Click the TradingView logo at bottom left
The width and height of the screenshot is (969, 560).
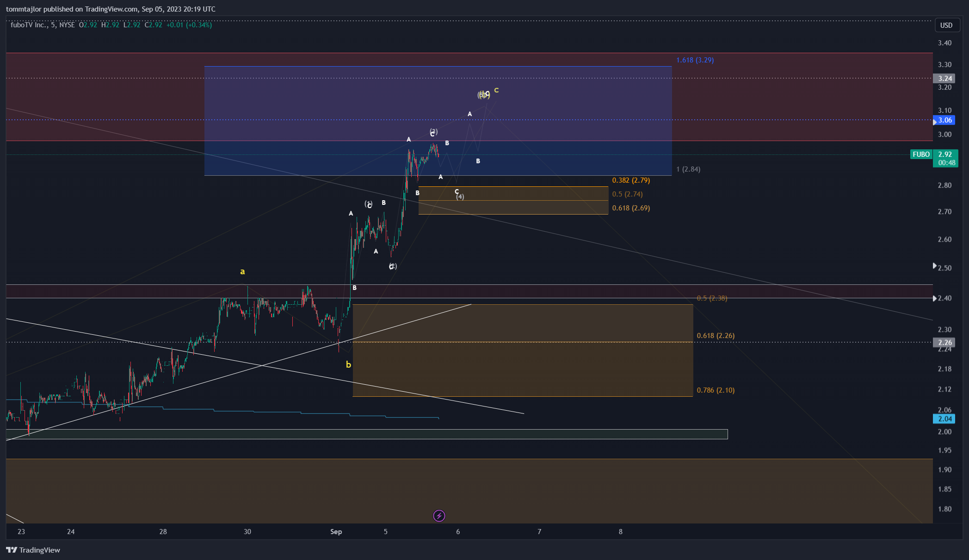coord(33,550)
